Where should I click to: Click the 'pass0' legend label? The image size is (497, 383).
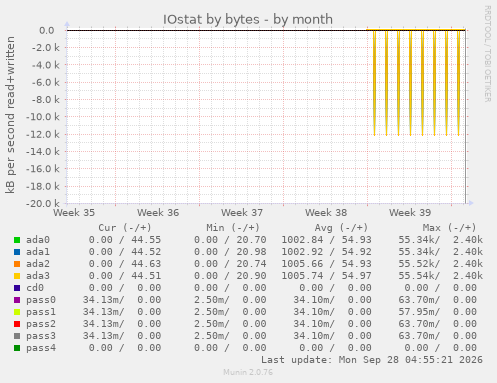[x=41, y=300]
